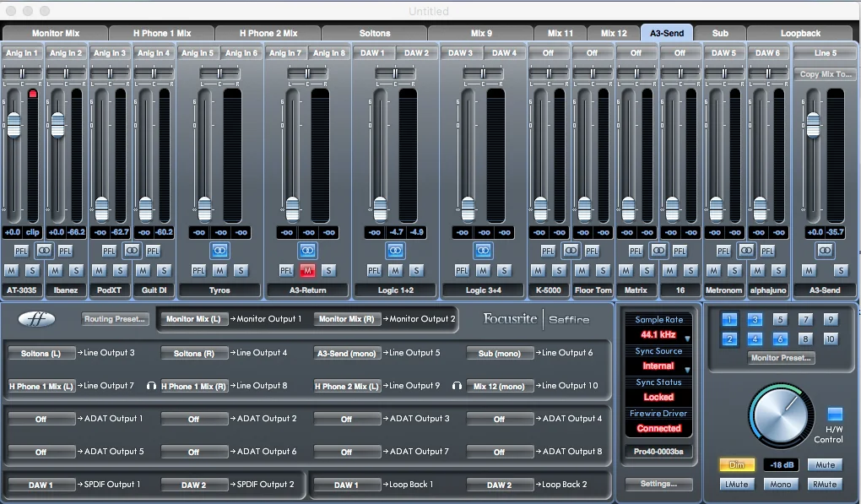Link the Matrix and 16 channels
This screenshot has height=504, width=861.
click(658, 251)
